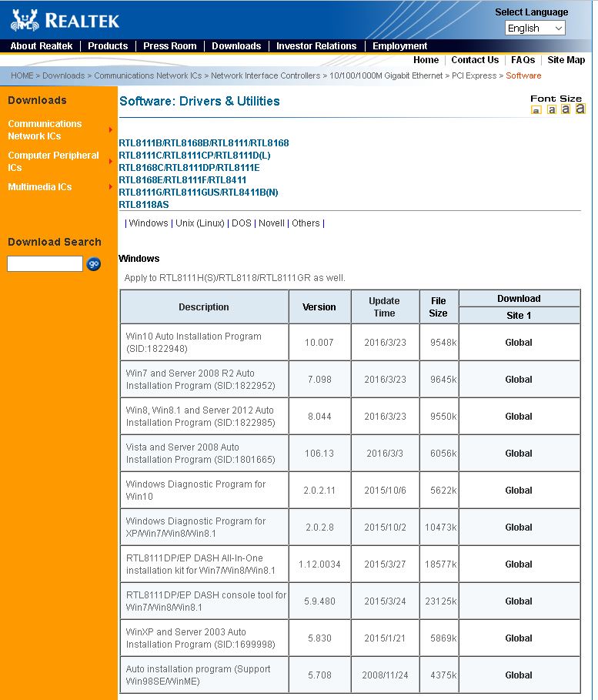Viewport: 598px width, 700px height.
Task: Open Communications Network ICs sidebar link
Action: (x=45, y=130)
